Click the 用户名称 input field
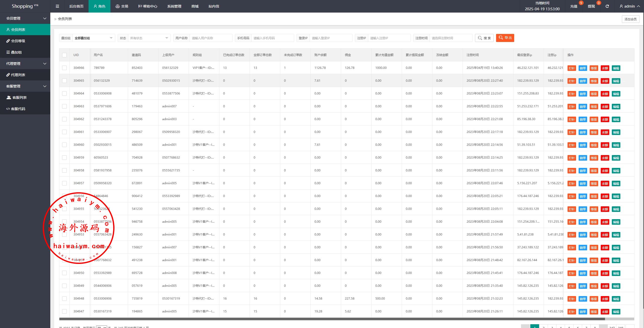Screen dimensions: 644x328 click(211, 38)
